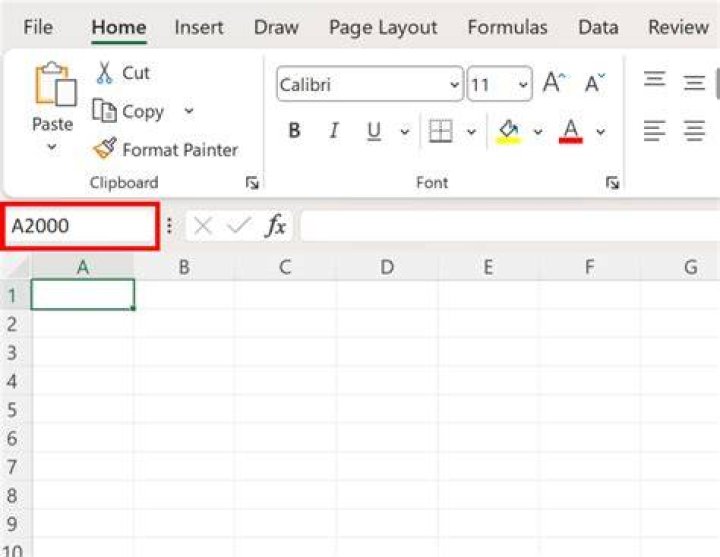This screenshot has height=557, width=720.
Task: Select the Home ribbon tab
Action: coord(119,28)
